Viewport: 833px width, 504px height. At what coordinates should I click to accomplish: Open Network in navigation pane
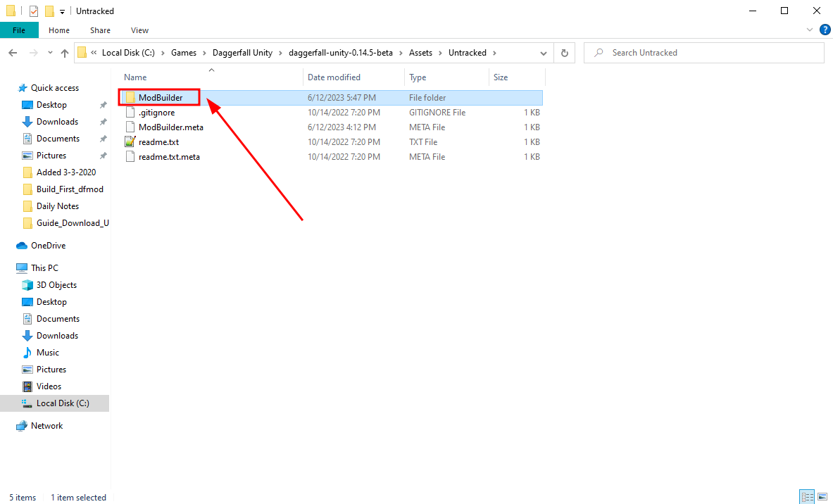point(46,426)
